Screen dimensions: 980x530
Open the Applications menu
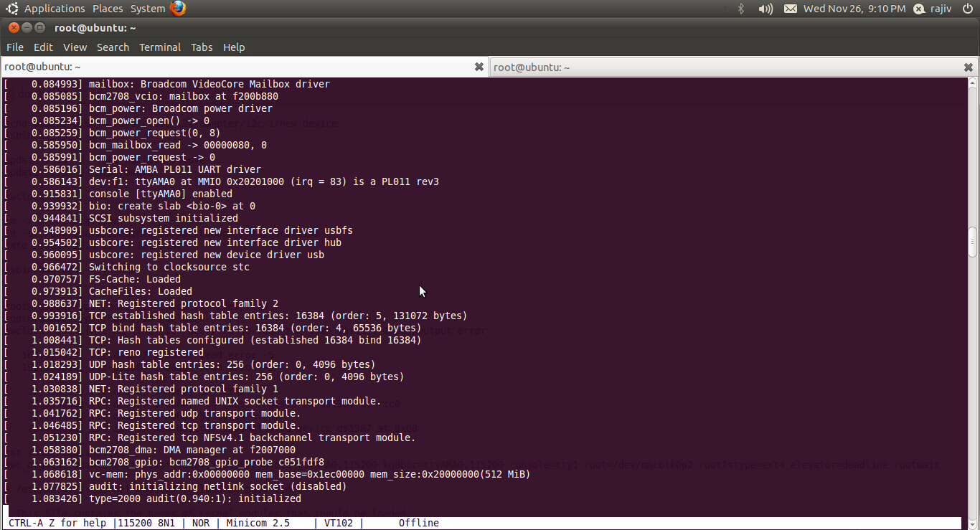(55, 9)
